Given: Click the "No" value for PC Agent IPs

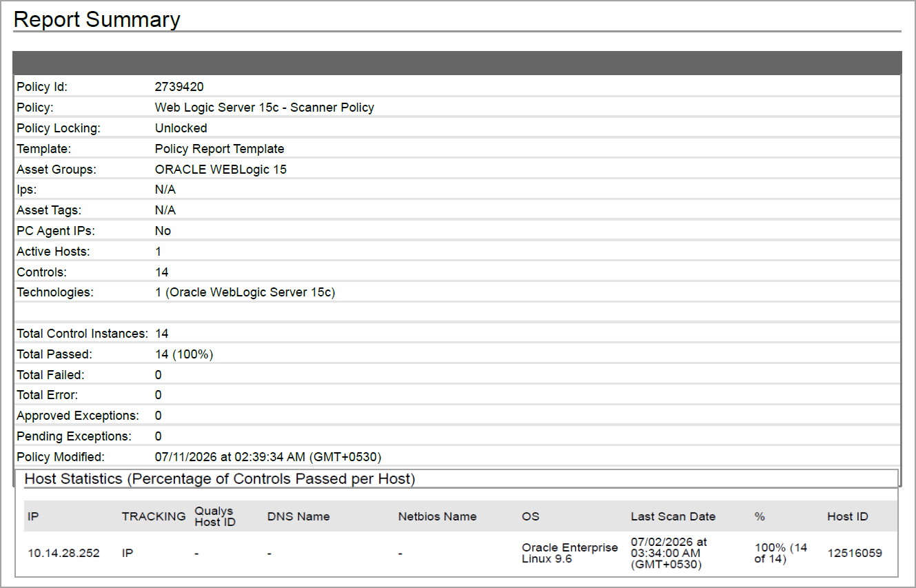Looking at the screenshot, I should 163,231.
